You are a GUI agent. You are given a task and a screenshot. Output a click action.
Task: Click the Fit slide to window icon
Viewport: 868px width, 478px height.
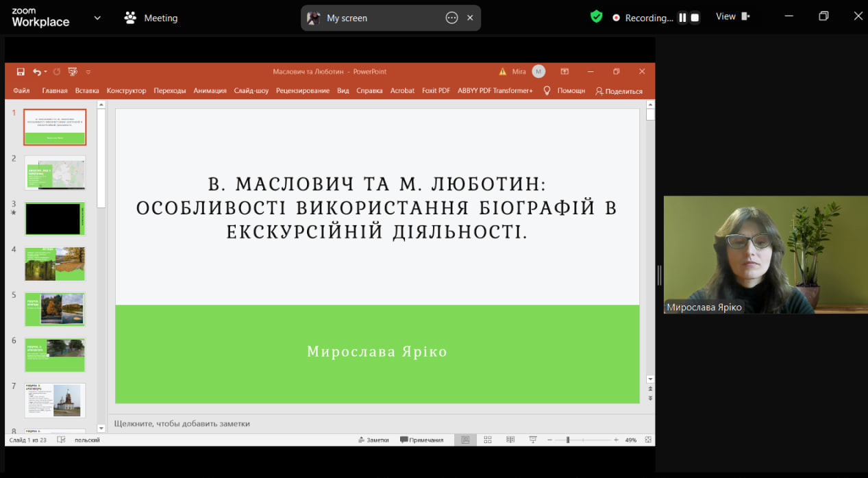(648, 440)
